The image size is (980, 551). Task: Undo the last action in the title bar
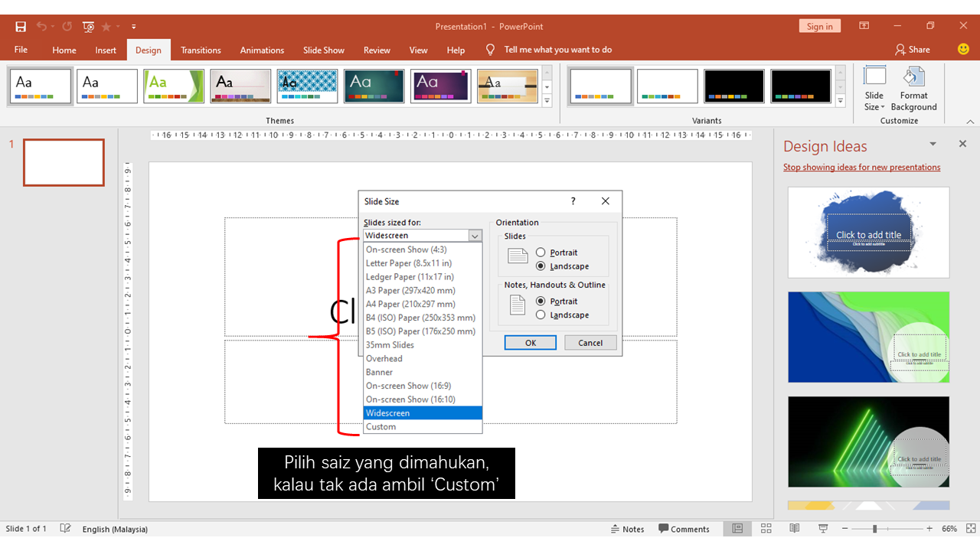click(x=41, y=26)
